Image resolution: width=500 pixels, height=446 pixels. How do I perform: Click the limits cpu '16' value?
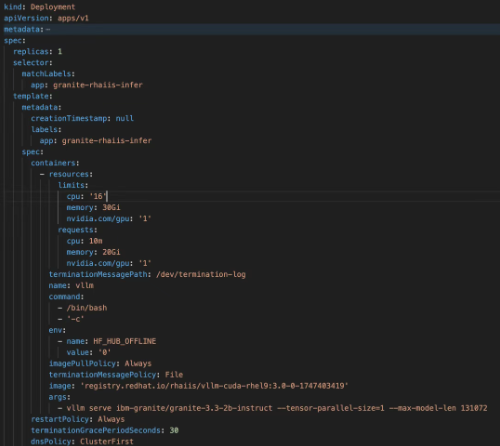[98, 196]
